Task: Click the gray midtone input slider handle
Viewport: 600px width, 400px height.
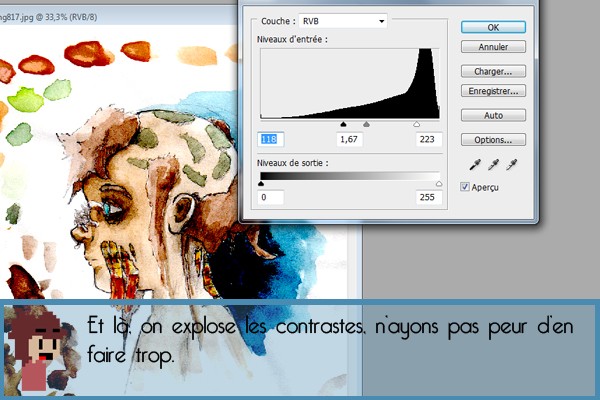Action: click(x=366, y=124)
